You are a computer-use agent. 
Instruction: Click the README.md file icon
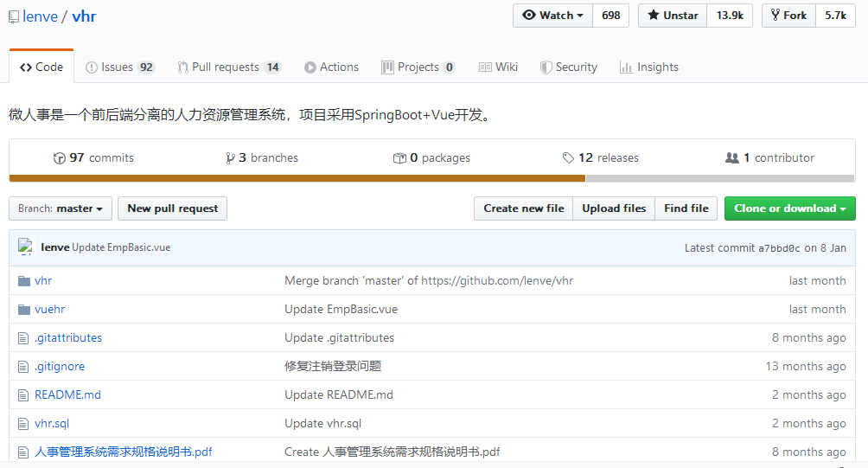click(23, 395)
